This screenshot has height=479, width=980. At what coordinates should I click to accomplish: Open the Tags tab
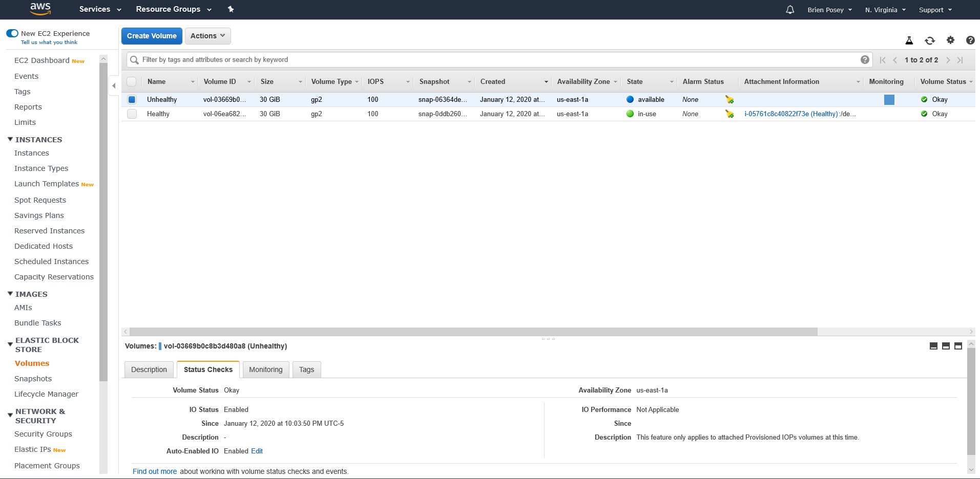click(306, 369)
